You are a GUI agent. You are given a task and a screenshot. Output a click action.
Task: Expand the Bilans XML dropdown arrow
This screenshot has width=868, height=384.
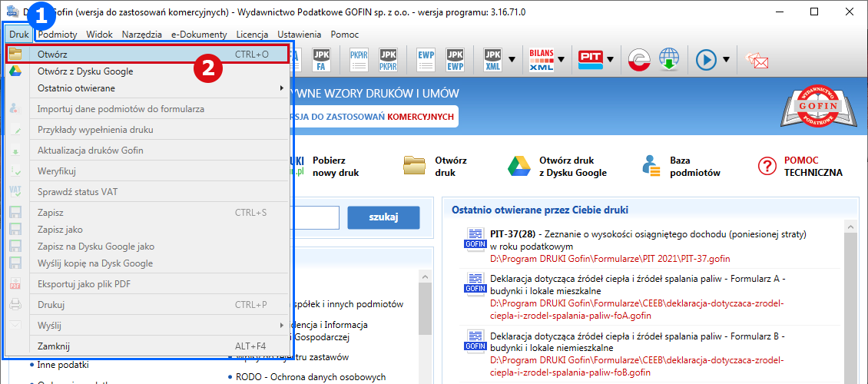562,58
